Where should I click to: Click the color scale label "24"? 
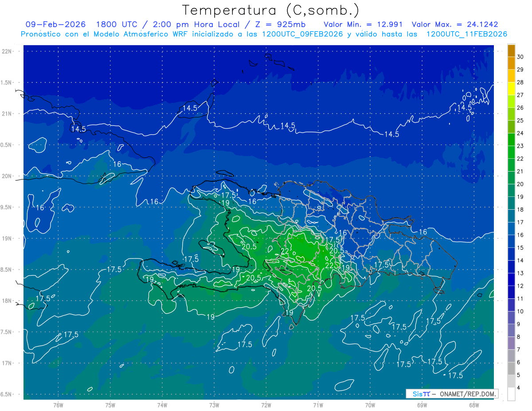[x=521, y=133]
